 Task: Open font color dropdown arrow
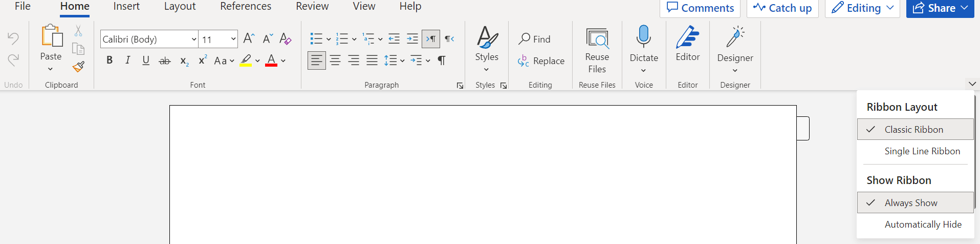coord(283,61)
